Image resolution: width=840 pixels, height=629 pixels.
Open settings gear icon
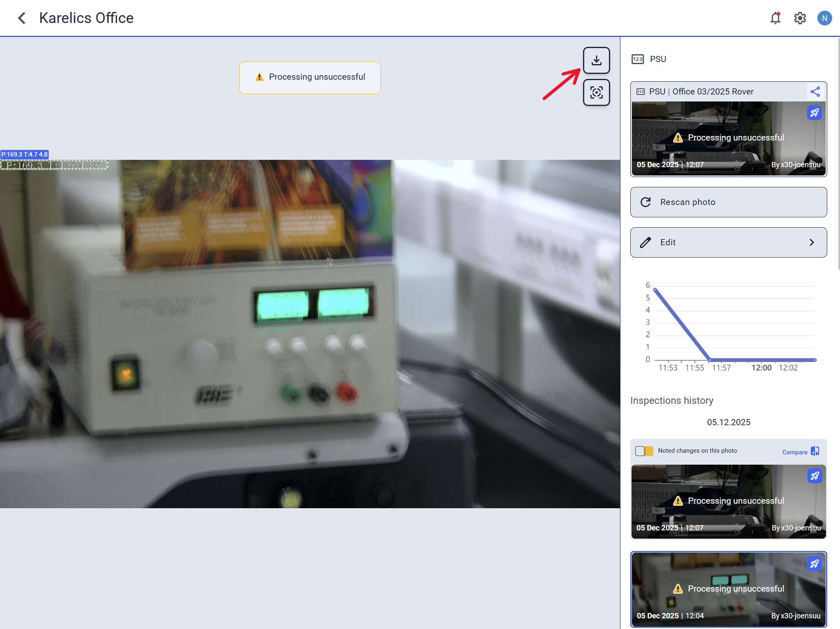[x=800, y=18]
